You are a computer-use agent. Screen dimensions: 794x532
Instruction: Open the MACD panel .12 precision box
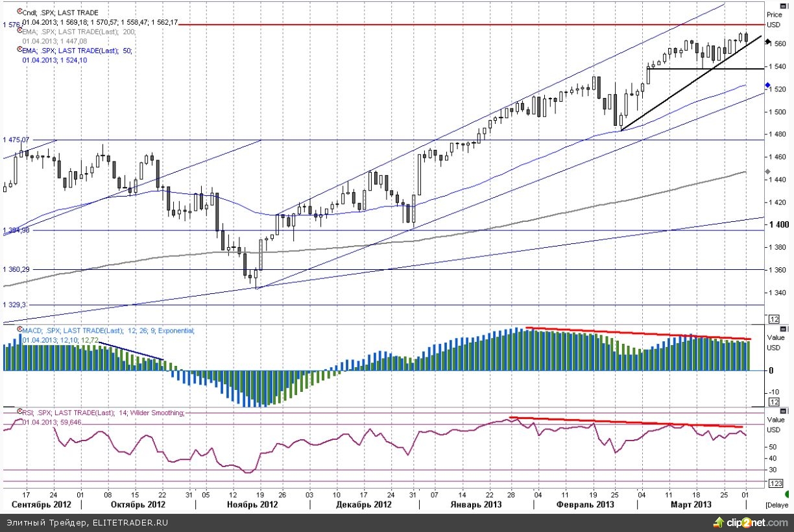click(x=773, y=402)
